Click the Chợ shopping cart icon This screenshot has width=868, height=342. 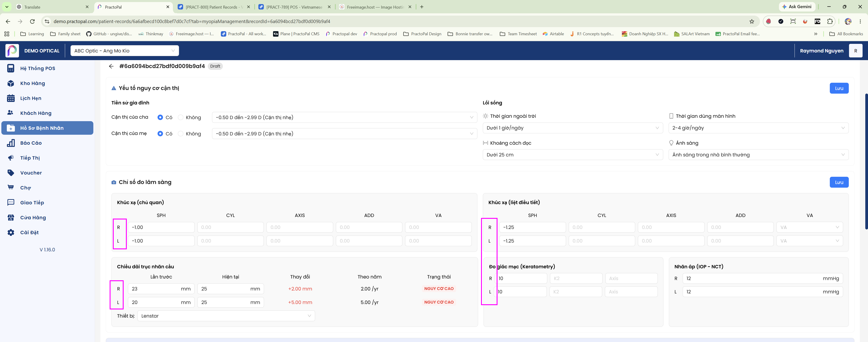tap(11, 187)
